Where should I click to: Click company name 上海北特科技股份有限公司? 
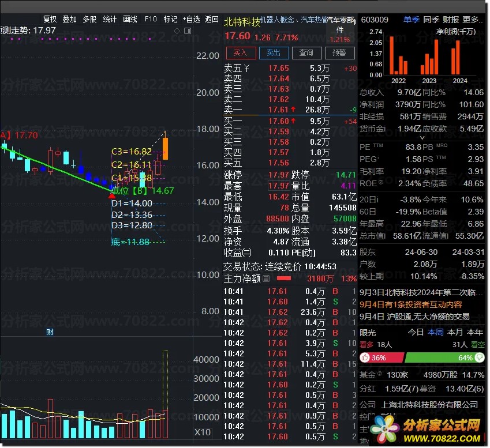(x=429, y=405)
